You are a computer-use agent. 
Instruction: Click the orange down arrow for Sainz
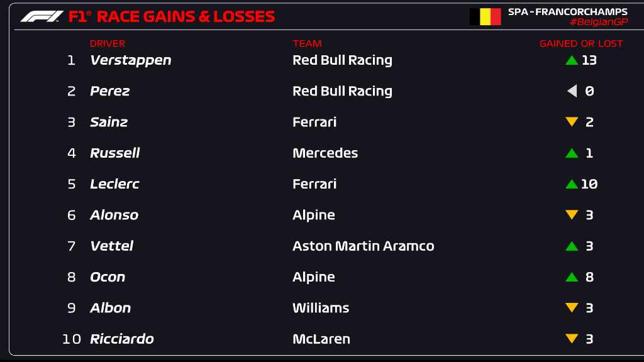(571, 121)
